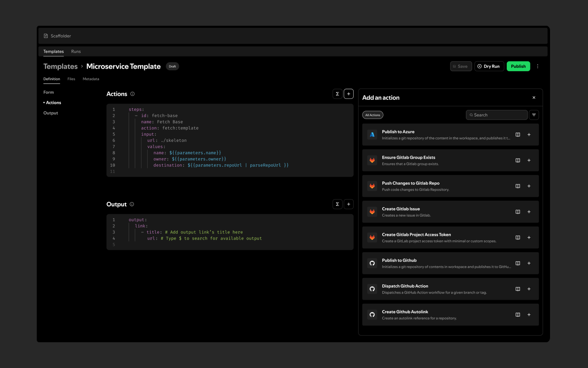Add the Create Github Autolink action
The width and height of the screenshot is (588, 368).
(529, 315)
